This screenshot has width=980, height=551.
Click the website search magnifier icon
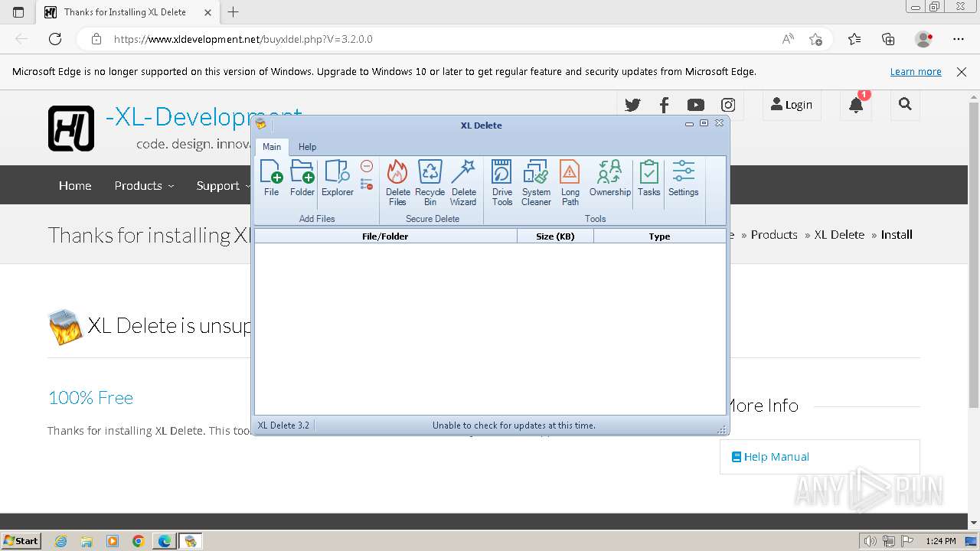tap(905, 104)
